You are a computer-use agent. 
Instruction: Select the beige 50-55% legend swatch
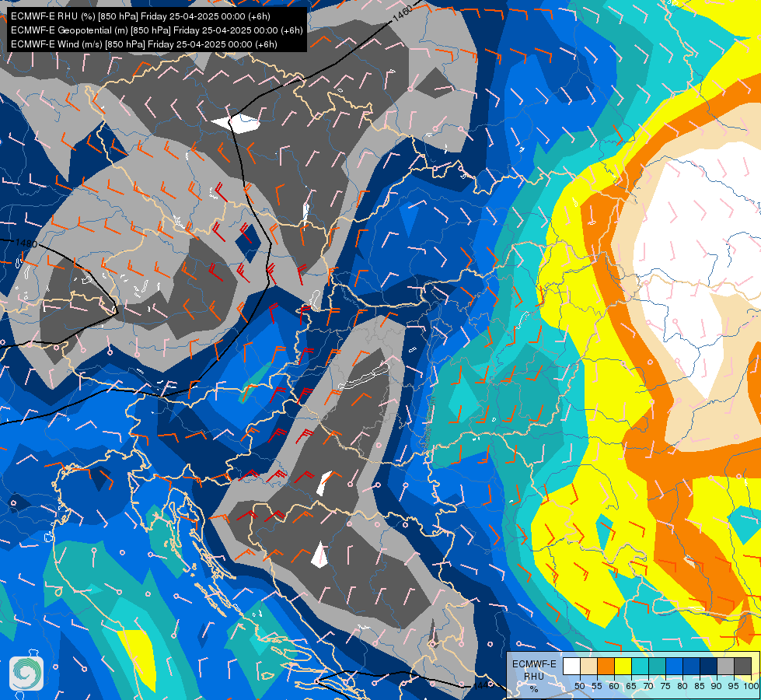point(588,666)
